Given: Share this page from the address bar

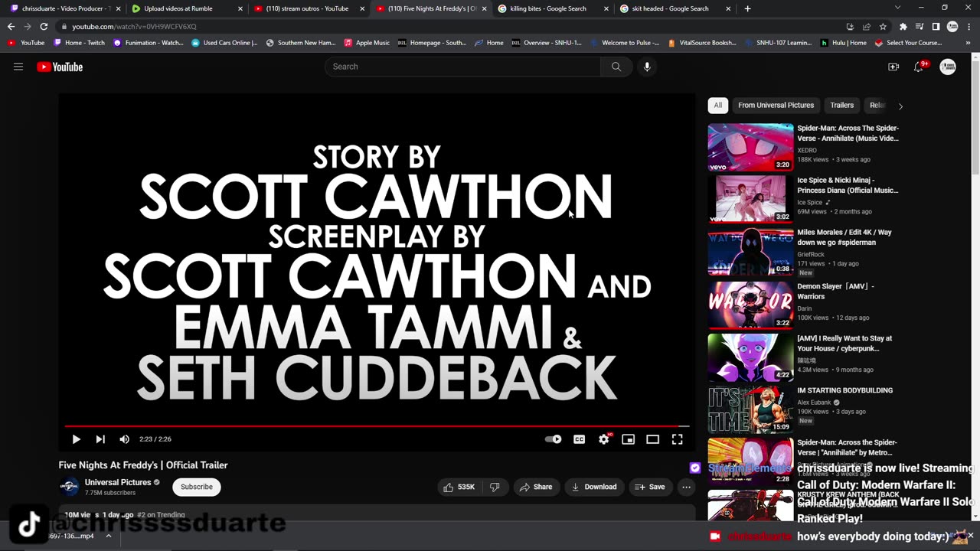Looking at the screenshot, I should coord(866,27).
